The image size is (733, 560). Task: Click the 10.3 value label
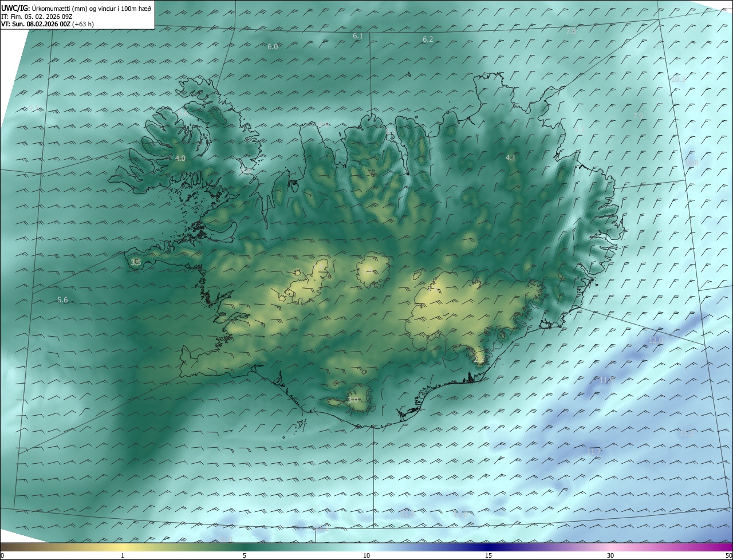[678, 80]
